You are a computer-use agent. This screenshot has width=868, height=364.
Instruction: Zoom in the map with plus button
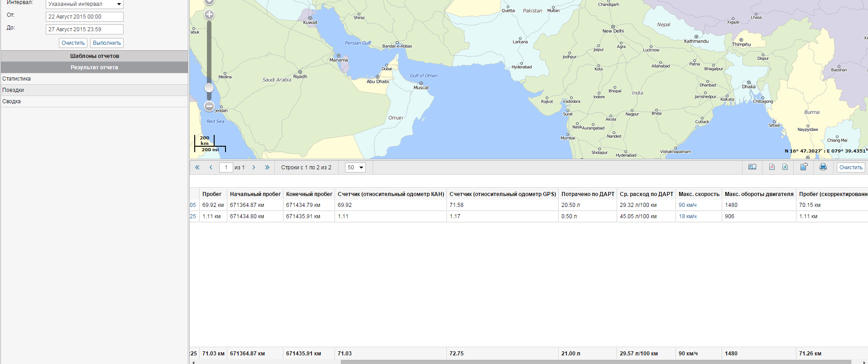click(209, 14)
